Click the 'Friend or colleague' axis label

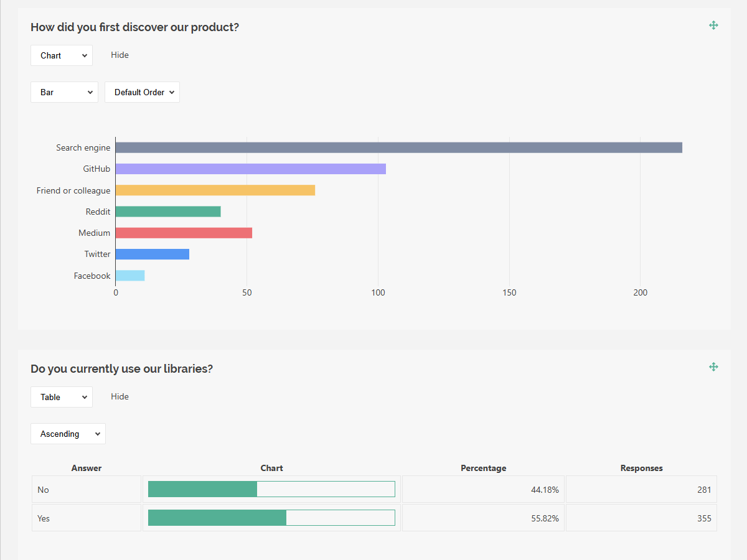coord(73,190)
